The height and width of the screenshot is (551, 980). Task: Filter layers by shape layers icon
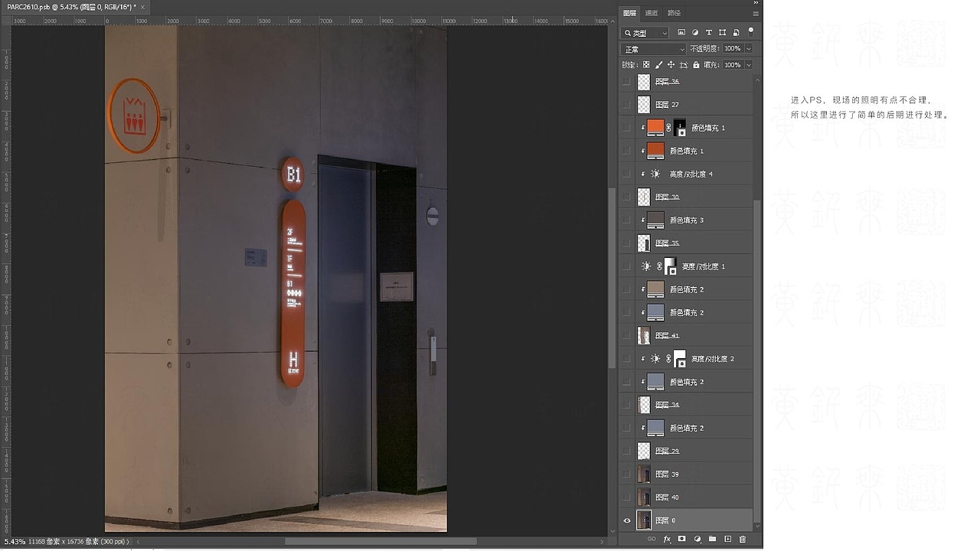pyautogui.click(x=723, y=33)
